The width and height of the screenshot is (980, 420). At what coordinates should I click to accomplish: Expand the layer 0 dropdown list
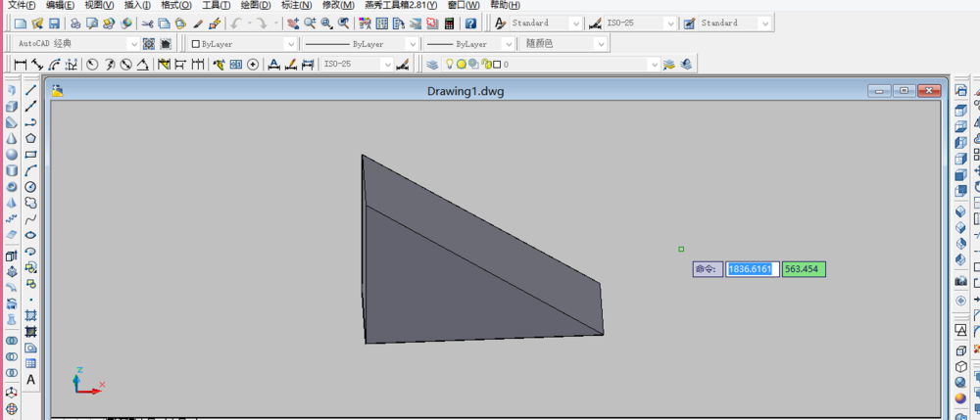click(655, 65)
